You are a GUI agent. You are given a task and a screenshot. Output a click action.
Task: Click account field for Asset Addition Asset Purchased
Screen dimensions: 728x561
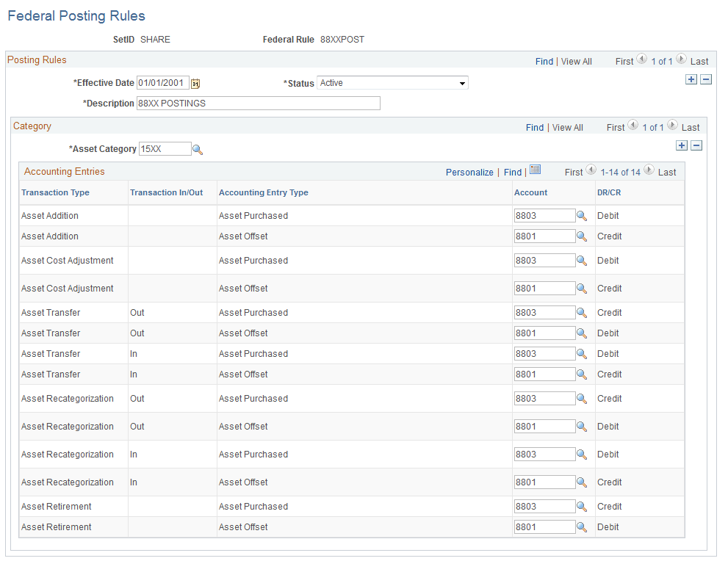click(x=544, y=216)
